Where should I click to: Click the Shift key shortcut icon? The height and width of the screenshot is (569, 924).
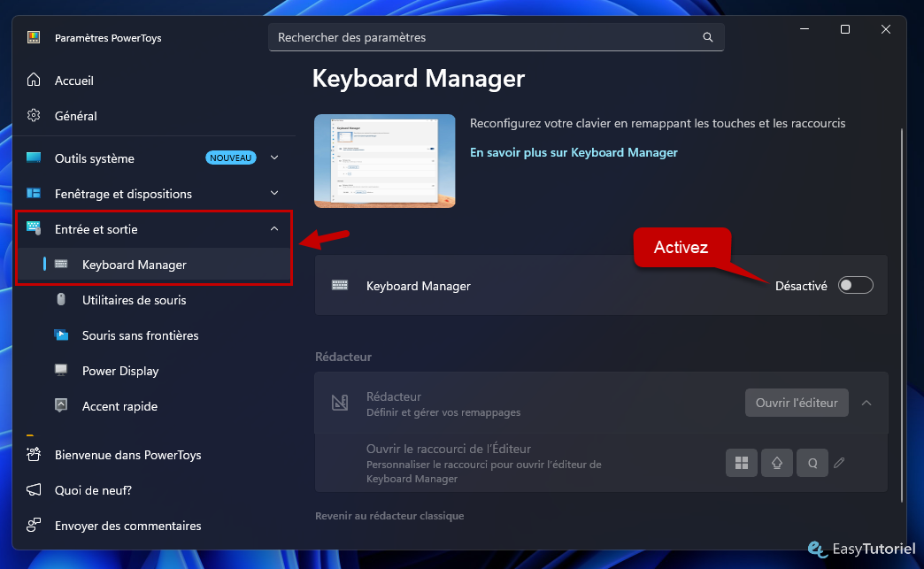click(777, 463)
